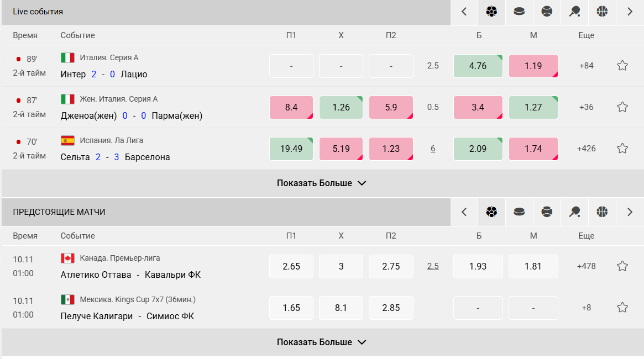Click next arrow in Live события header
Screen dimensions: 644x359
click(630, 12)
